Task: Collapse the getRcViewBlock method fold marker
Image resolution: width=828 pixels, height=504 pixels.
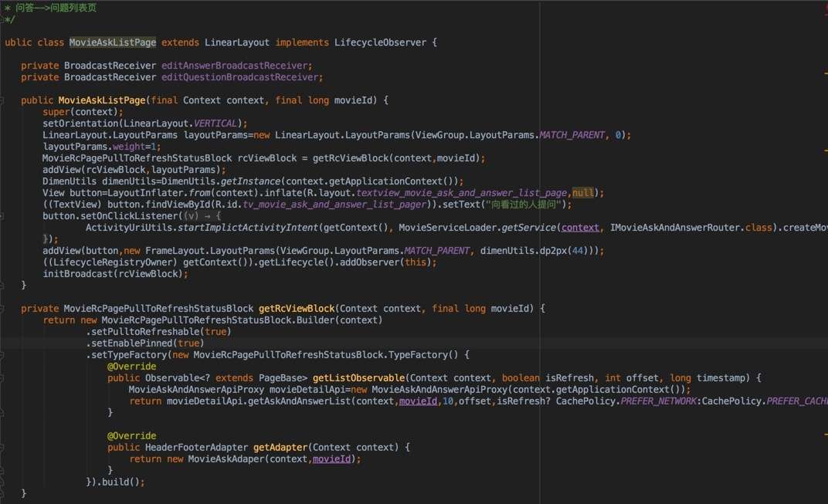Action: [x=2, y=309]
